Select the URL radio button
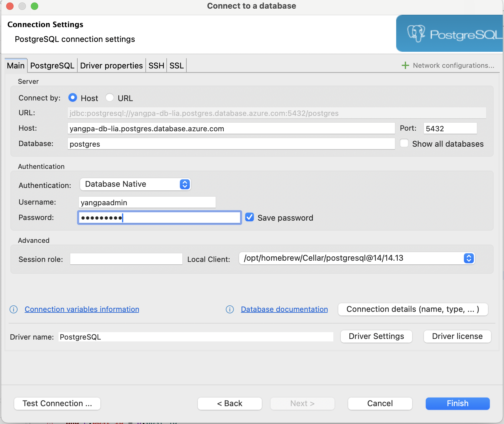The height and width of the screenshot is (424, 504). 110,98
